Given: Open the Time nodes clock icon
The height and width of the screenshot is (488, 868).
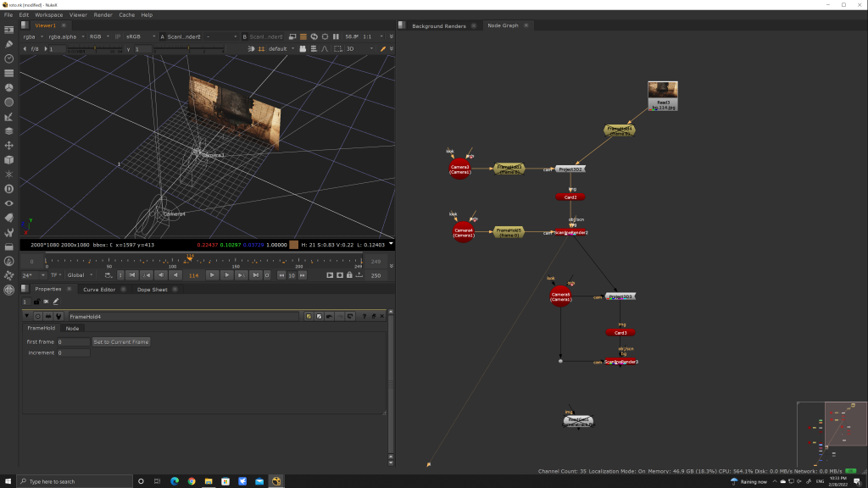Looking at the screenshot, I should [8, 58].
